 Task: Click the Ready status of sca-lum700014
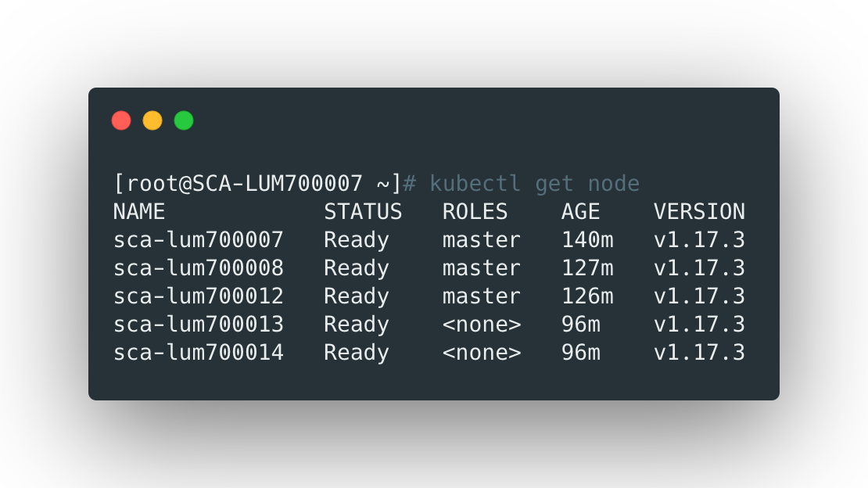click(x=357, y=353)
